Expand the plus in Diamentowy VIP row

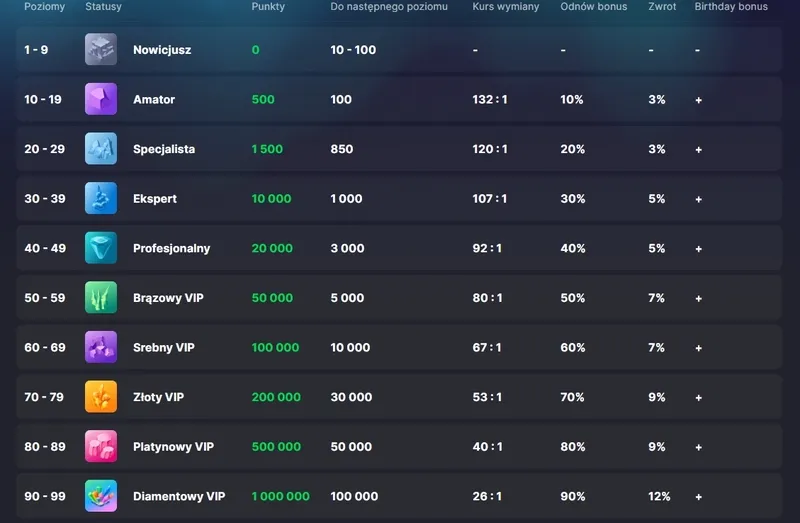pyautogui.click(x=698, y=497)
